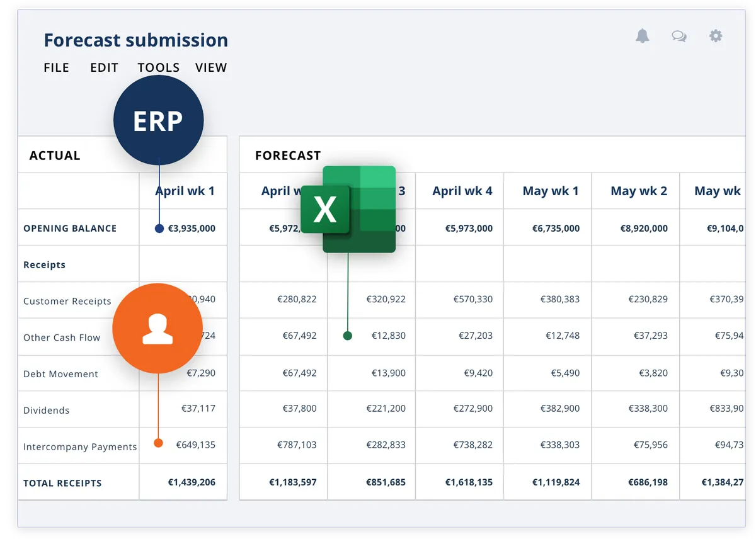Image resolution: width=756 pixels, height=539 pixels.
Task: Select the April wk 4 column header
Action: click(462, 191)
